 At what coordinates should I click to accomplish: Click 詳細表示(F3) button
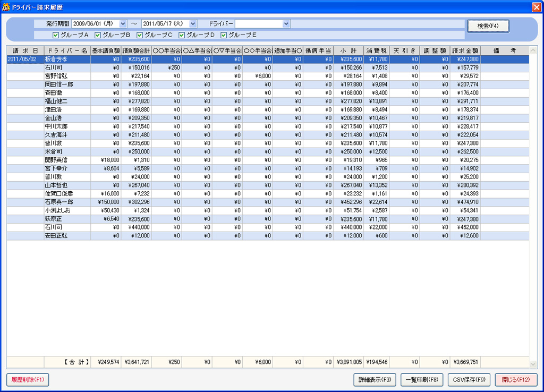click(x=375, y=380)
